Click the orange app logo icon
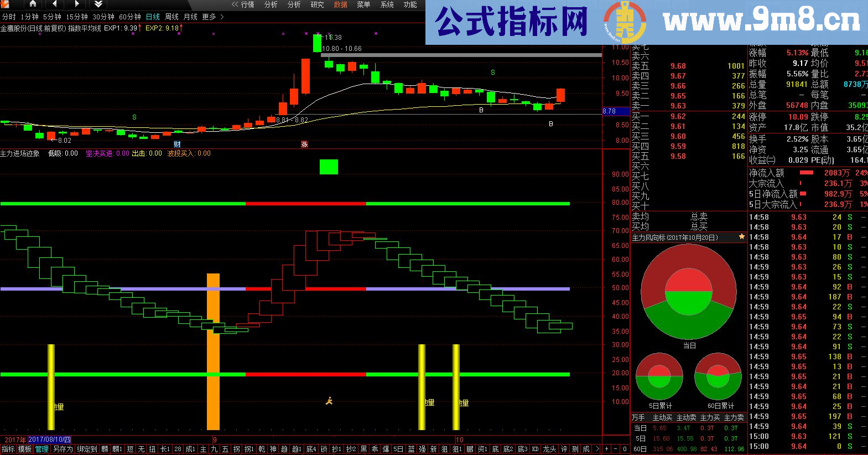Viewport: 868px width, 455px height. 6,4
